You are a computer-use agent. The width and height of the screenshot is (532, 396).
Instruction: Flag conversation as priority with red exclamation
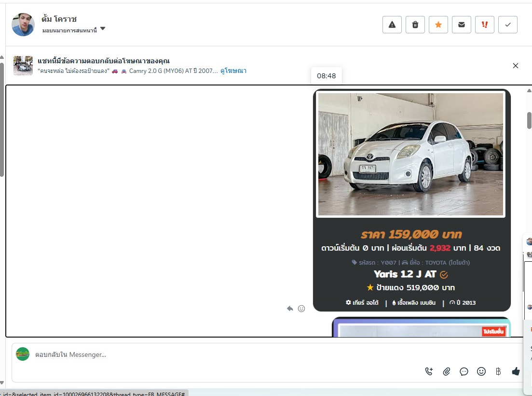pos(485,25)
